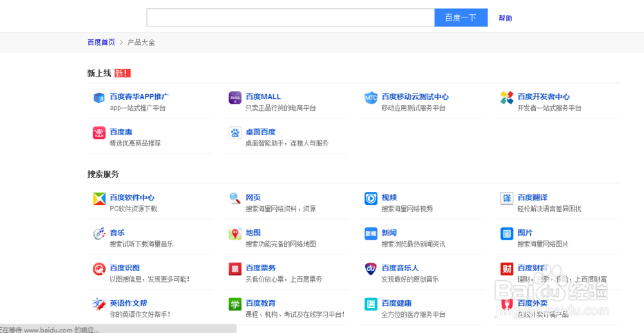Click the 百度首页 breadcrumb link
This screenshot has width=644, height=333.
tap(101, 43)
